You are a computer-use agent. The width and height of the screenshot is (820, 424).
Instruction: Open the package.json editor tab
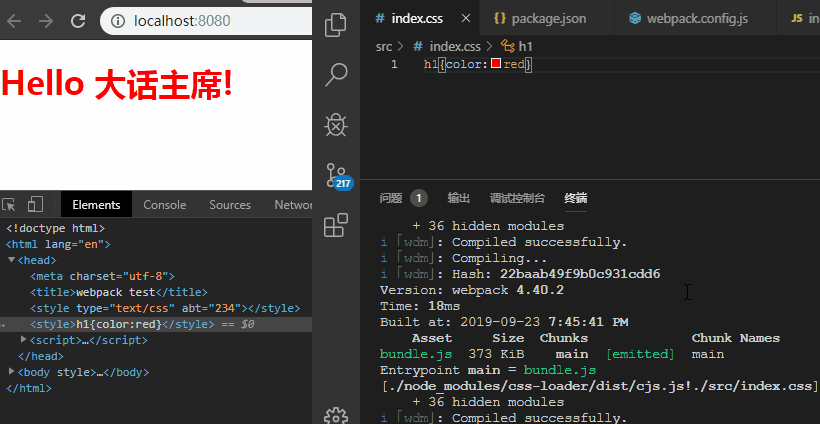(x=549, y=19)
